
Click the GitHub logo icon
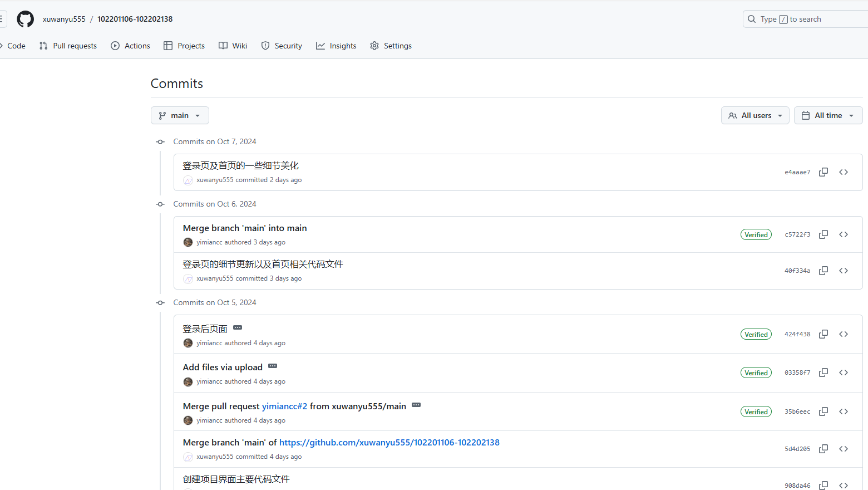(x=25, y=19)
